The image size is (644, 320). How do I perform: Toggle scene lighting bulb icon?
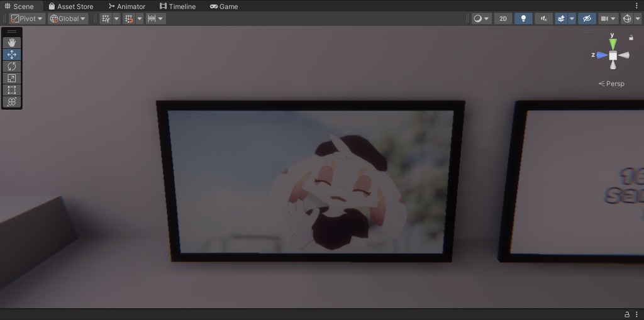[x=523, y=18]
